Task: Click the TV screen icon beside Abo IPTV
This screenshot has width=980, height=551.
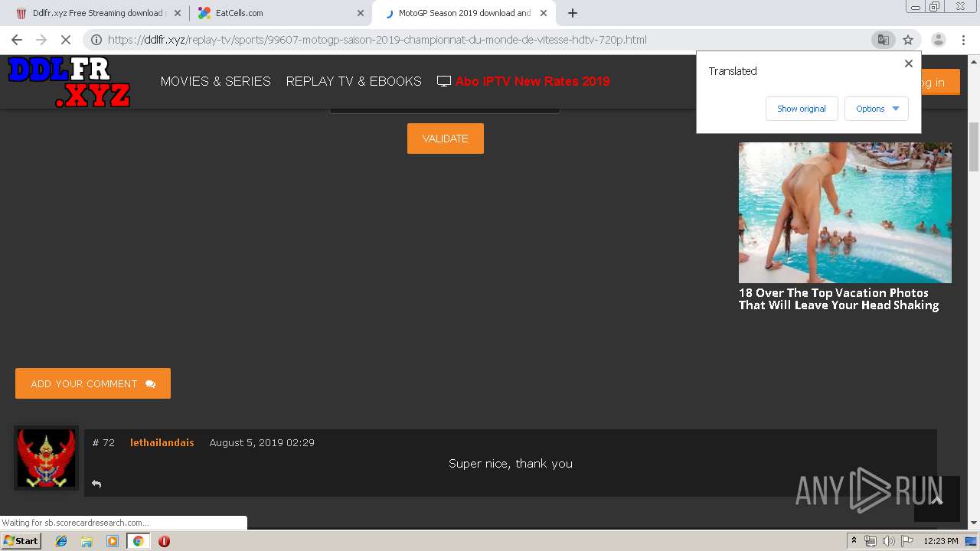Action: pos(444,81)
